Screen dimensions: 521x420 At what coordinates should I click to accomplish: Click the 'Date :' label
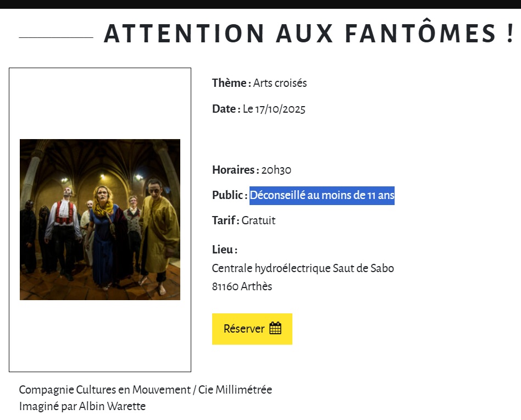click(226, 109)
